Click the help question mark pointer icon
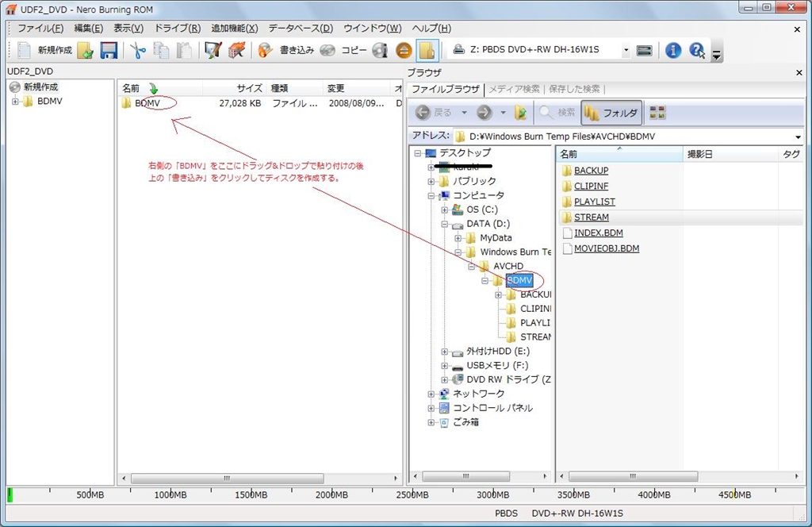The height and width of the screenshot is (527, 812). click(697, 50)
